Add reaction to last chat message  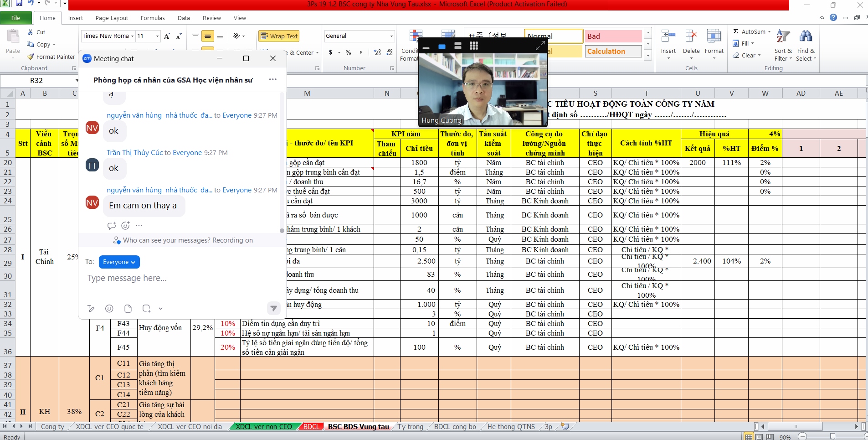coord(126,226)
